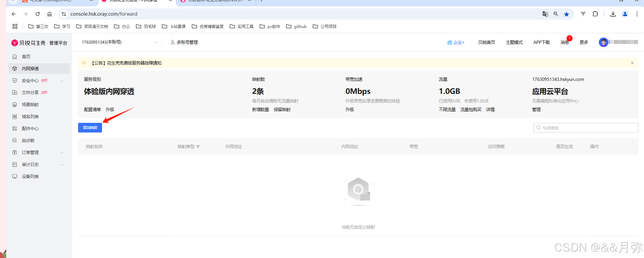Open 域名列表 sidebar item
This screenshot has width=644, height=258.
pos(30,117)
